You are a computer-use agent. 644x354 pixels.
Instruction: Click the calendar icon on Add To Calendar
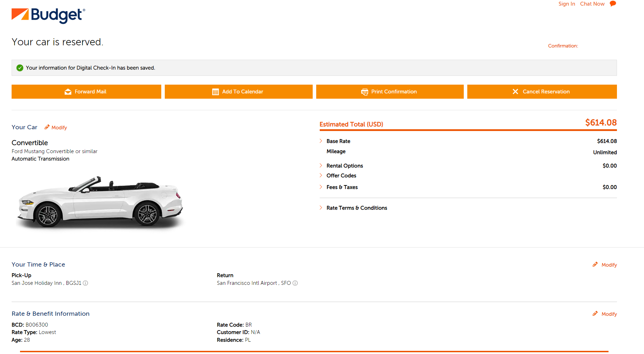(215, 92)
